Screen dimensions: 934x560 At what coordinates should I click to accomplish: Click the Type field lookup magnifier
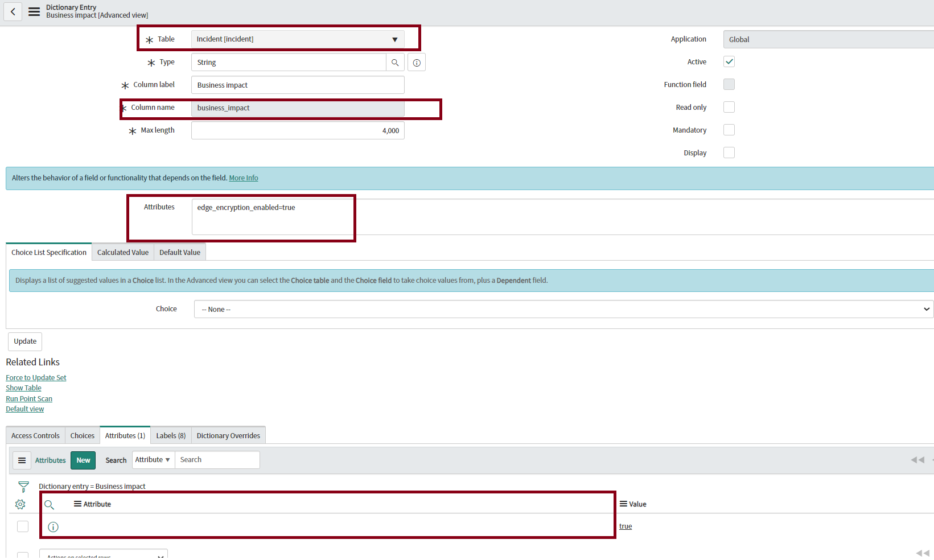(395, 63)
